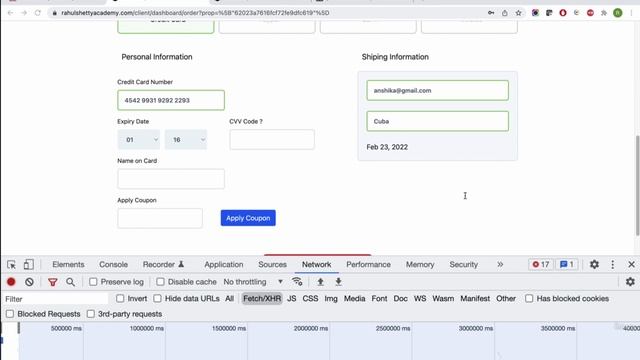The width and height of the screenshot is (640, 360).
Task: Open the Recorder tab
Action: coord(163,264)
